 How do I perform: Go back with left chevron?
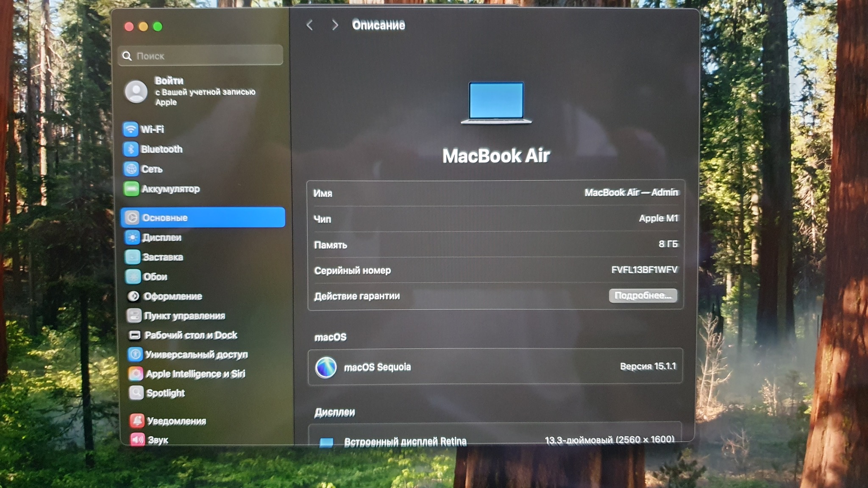[310, 25]
